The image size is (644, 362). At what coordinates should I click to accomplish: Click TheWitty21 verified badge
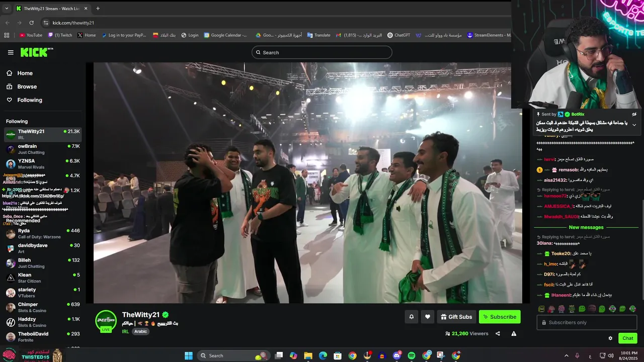click(166, 315)
